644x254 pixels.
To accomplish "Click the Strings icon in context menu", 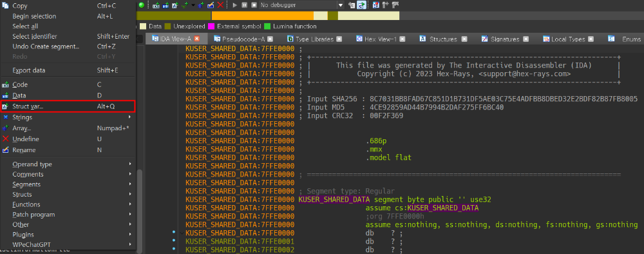I will [x=5, y=117].
